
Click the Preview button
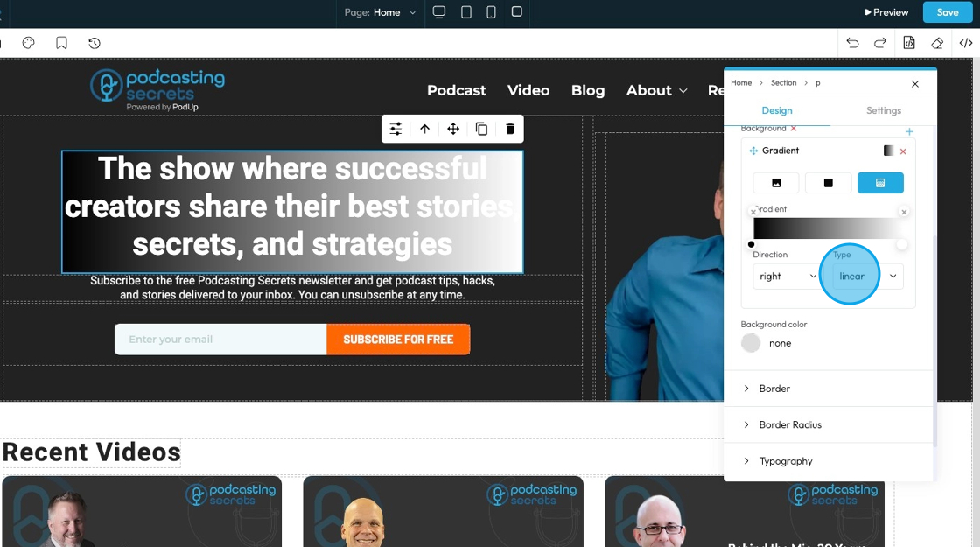pyautogui.click(x=886, y=12)
